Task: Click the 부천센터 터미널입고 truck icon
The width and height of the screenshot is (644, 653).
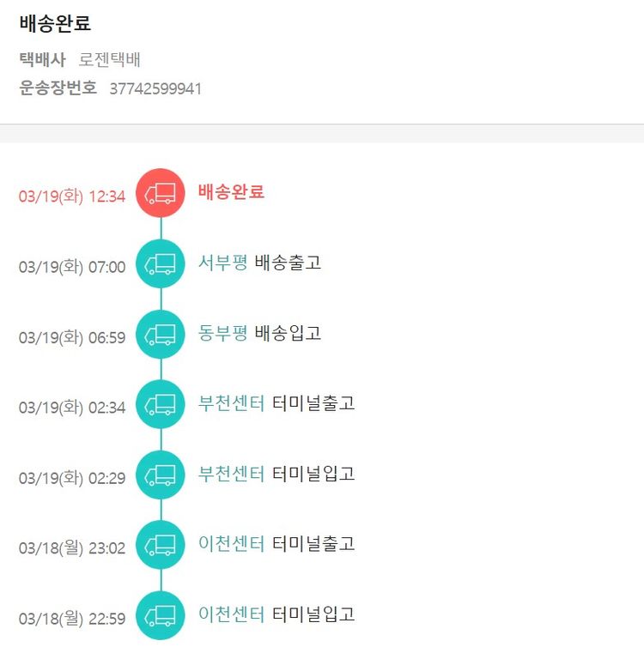Action: (161, 475)
